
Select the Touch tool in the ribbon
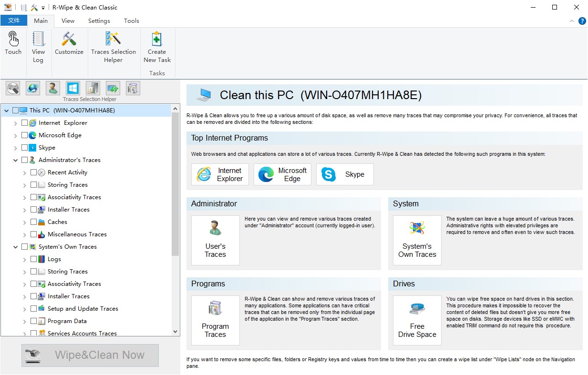(13, 45)
